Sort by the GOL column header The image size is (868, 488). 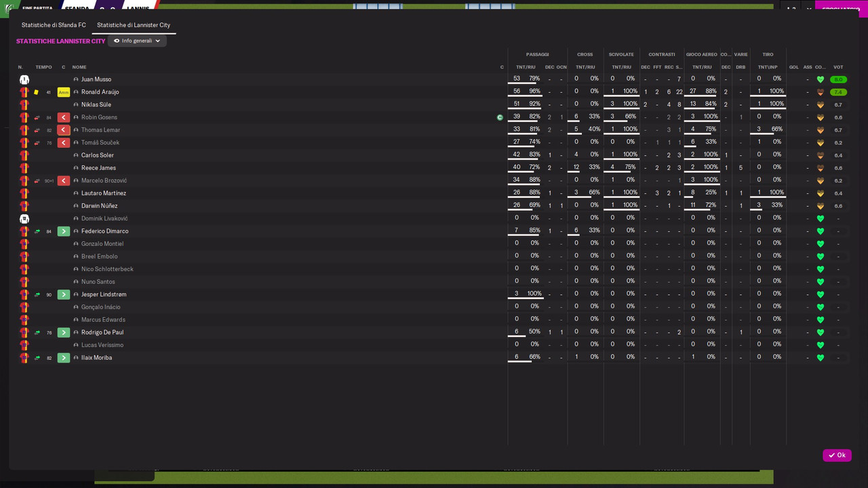[794, 67]
